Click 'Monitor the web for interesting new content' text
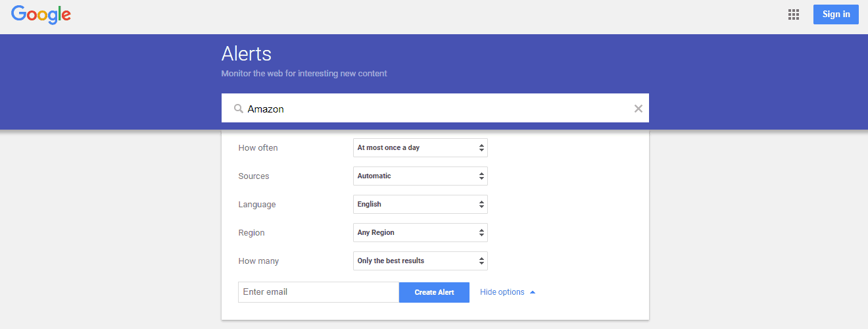This screenshot has height=329, width=868. pyautogui.click(x=304, y=74)
